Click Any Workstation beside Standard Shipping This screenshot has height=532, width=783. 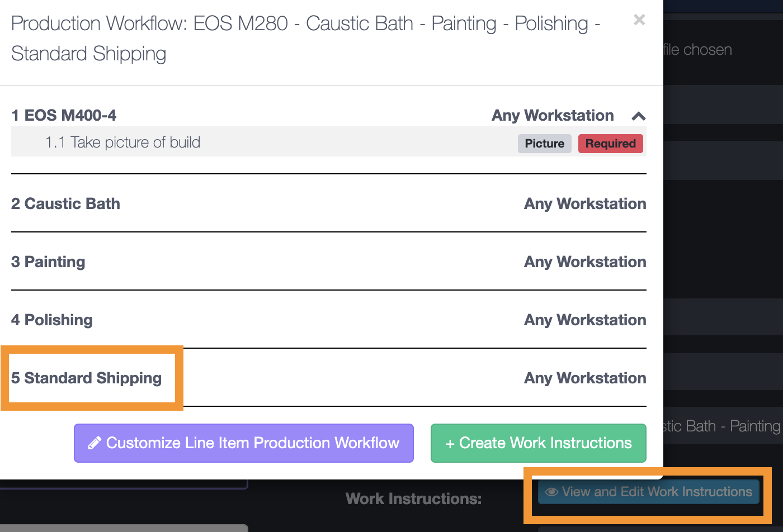(584, 378)
